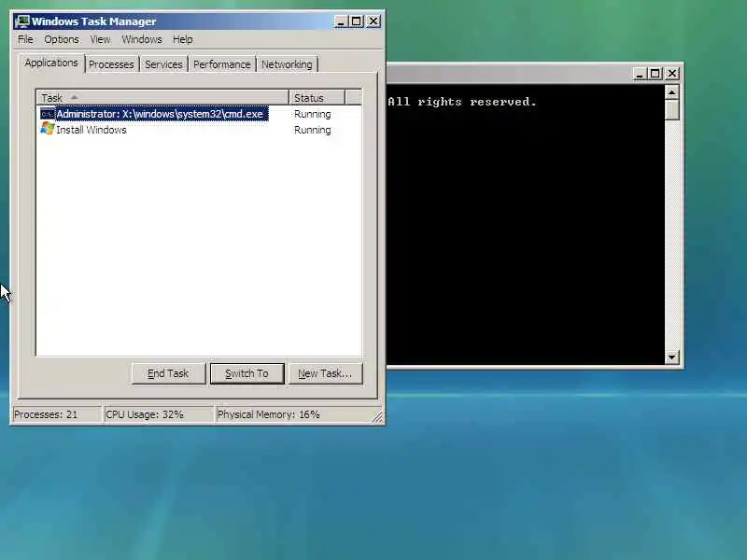Open the Help menu
The height and width of the screenshot is (560, 747).
[x=182, y=39]
